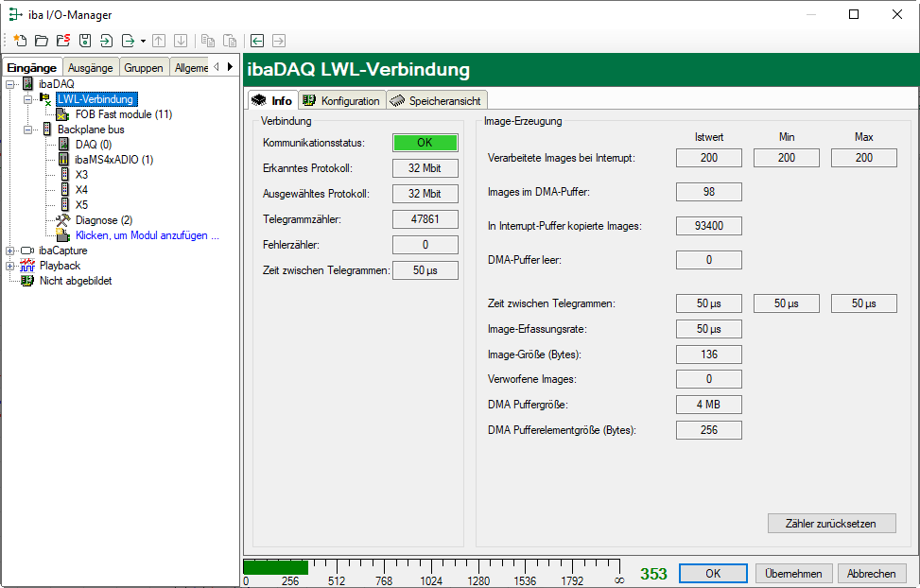
Task: Click the export arrow-out-of-page icon
Action: click(128, 41)
